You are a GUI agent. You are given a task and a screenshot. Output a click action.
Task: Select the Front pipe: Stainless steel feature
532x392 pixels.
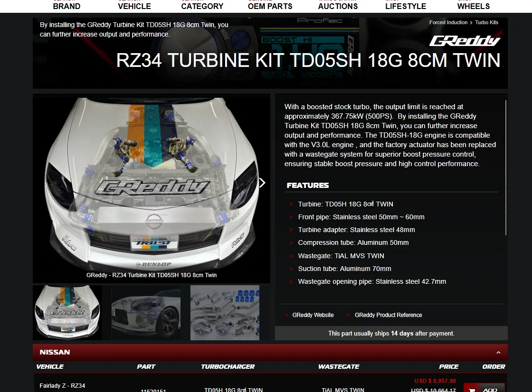click(x=361, y=217)
